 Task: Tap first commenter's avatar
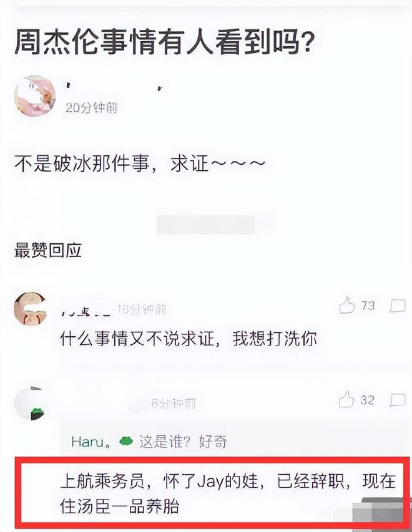29,309
